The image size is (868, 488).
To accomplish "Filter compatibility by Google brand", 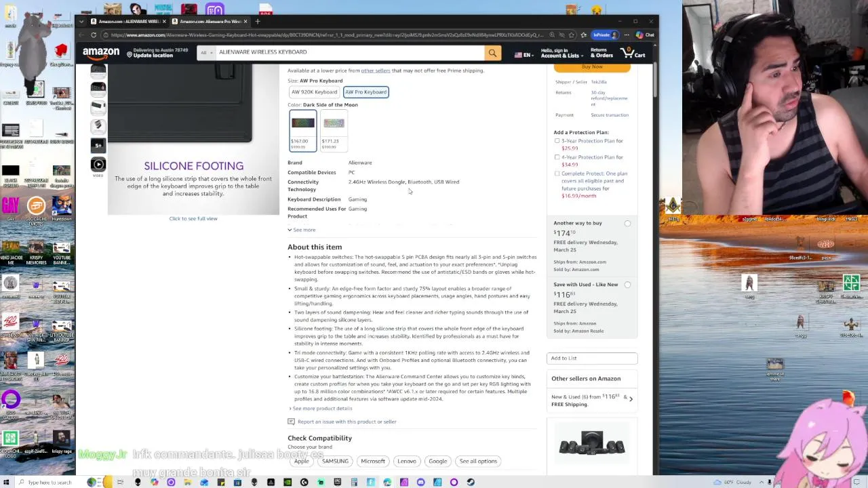I will click(438, 461).
